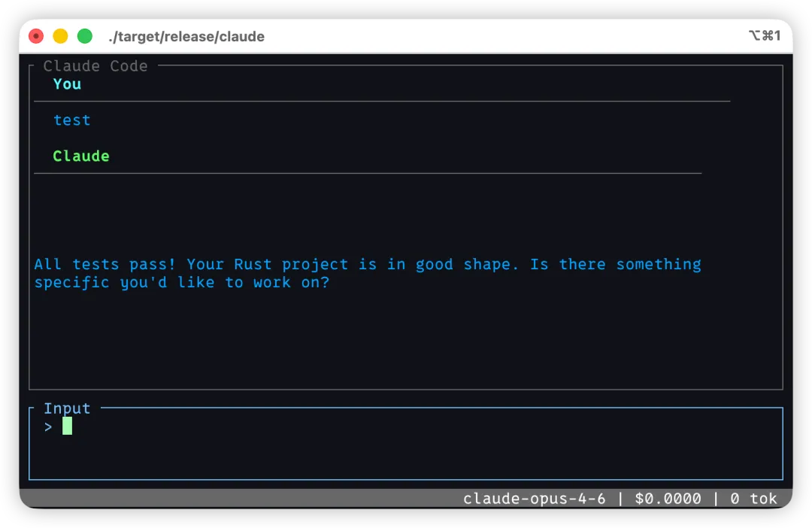Focus the Input prompt field

click(x=406, y=444)
